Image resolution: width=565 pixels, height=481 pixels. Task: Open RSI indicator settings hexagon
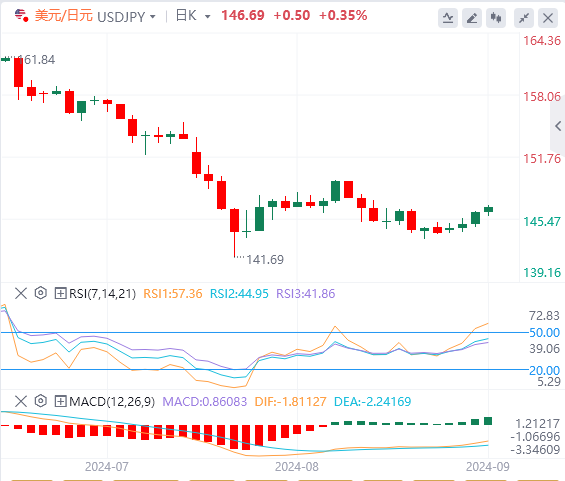[41, 293]
